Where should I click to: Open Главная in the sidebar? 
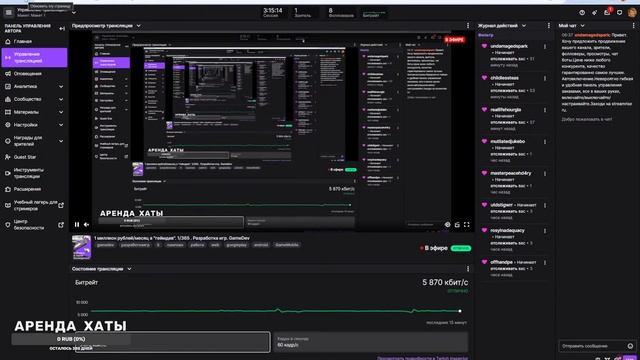tap(34, 41)
